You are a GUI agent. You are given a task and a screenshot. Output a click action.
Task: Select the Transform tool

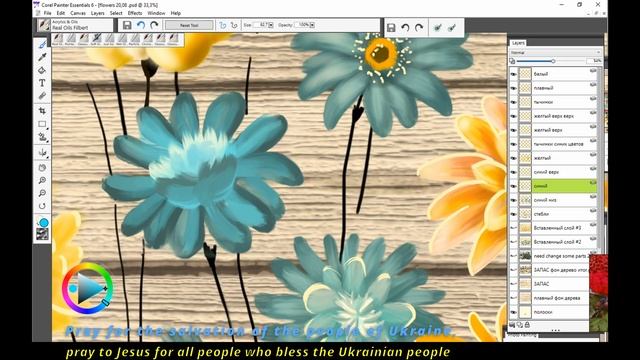point(42,137)
